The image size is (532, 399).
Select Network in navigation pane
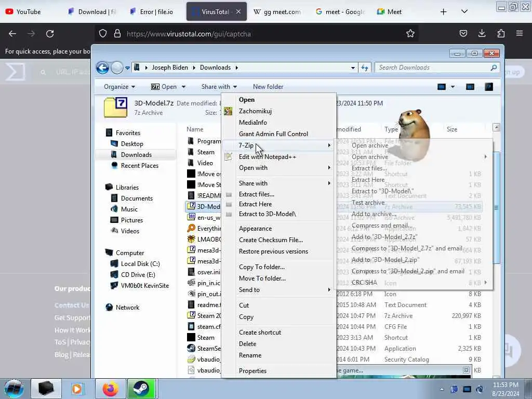[x=127, y=308]
